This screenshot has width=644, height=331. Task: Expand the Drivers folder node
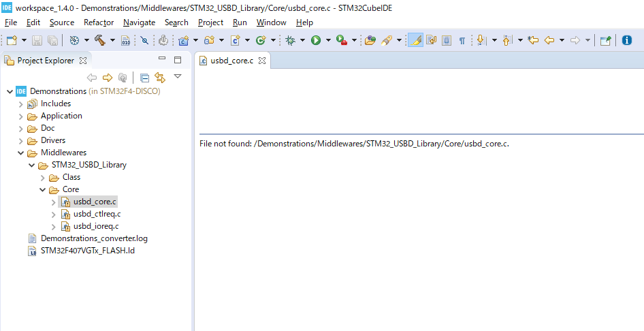[x=20, y=141]
